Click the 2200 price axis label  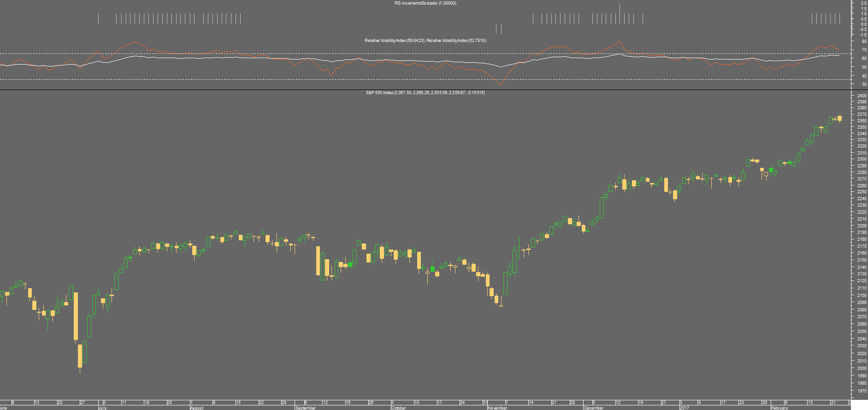tap(862, 226)
